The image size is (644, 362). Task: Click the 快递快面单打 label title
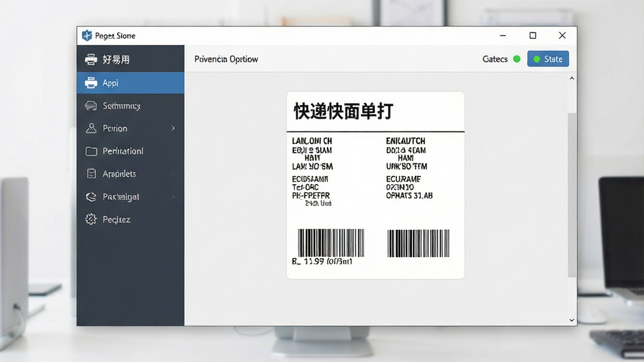click(343, 111)
